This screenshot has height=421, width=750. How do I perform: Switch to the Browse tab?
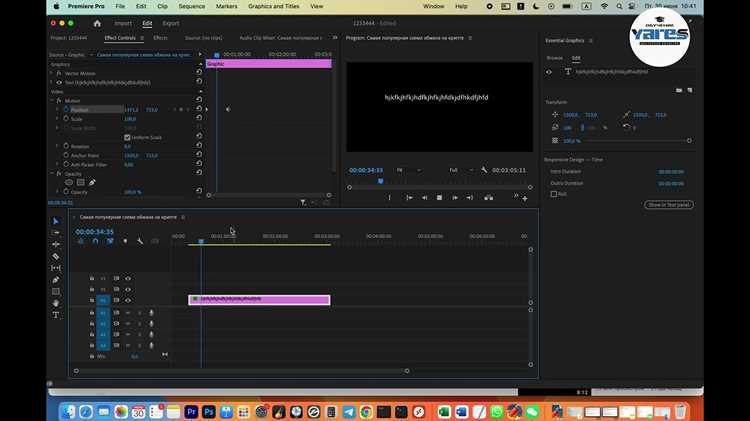point(555,58)
